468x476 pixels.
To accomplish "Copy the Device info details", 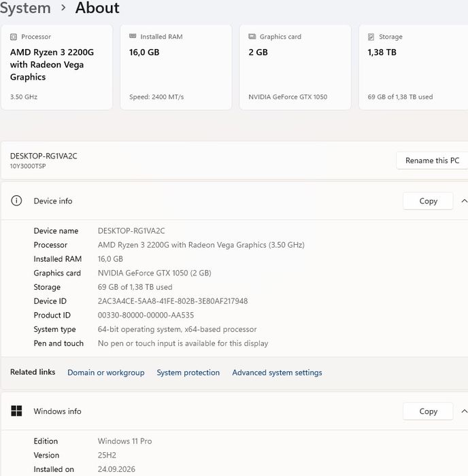I will coord(429,201).
